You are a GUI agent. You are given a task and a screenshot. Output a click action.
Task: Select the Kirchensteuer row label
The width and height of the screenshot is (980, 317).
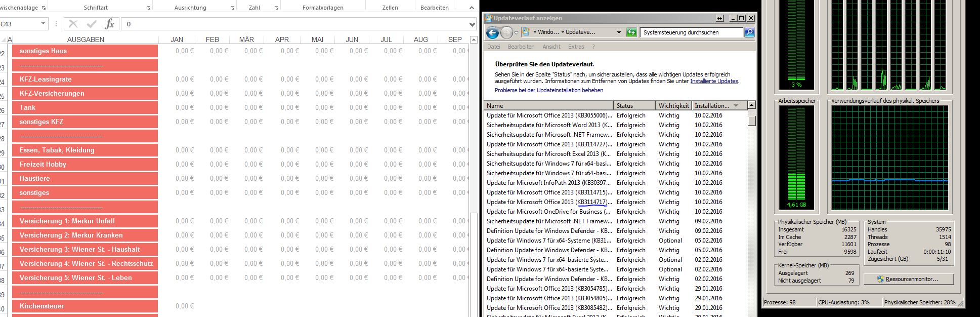click(x=85, y=306)
